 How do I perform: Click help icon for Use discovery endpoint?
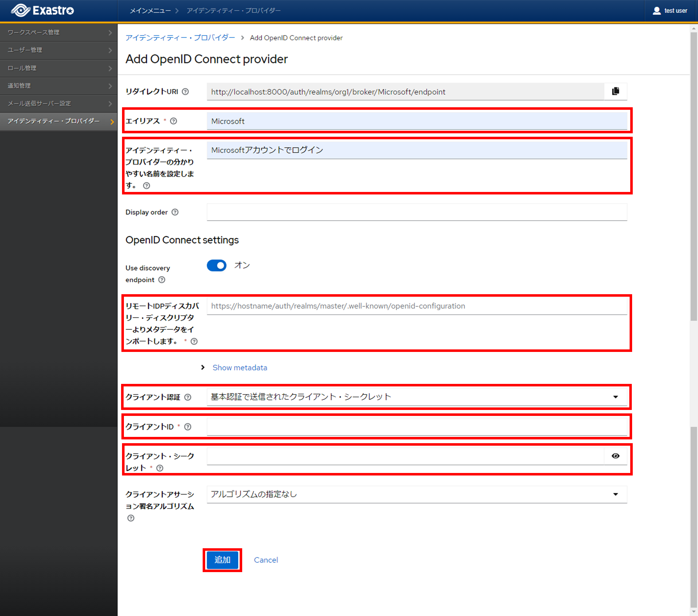click(162, 280)
